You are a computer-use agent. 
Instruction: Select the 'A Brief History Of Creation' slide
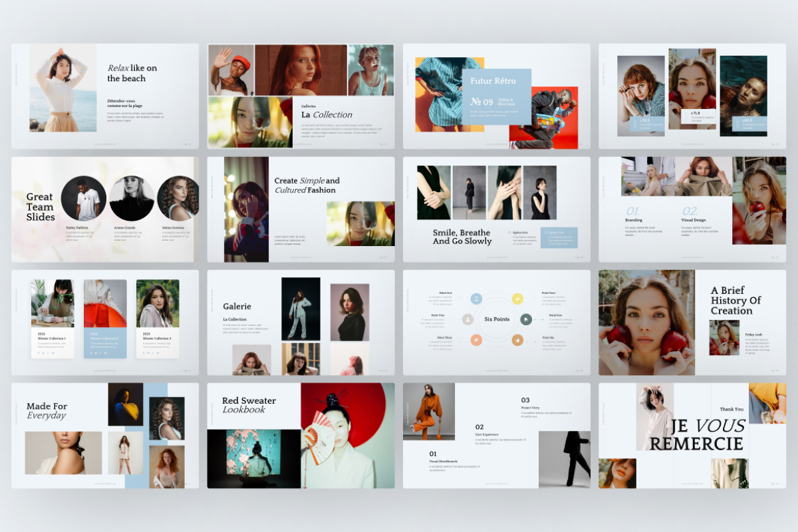(692, 323)
